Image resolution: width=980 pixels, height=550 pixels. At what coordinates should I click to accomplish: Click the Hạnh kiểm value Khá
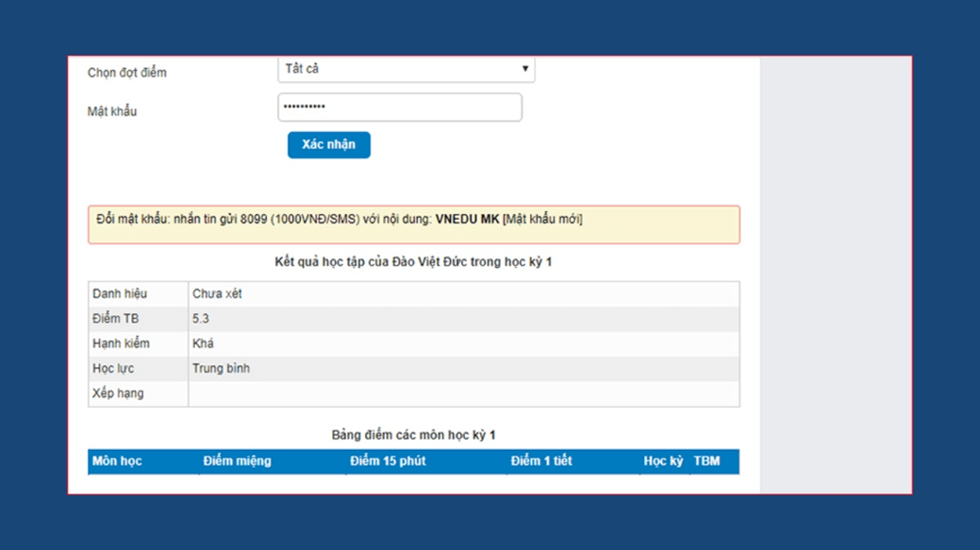click(203, 343)
